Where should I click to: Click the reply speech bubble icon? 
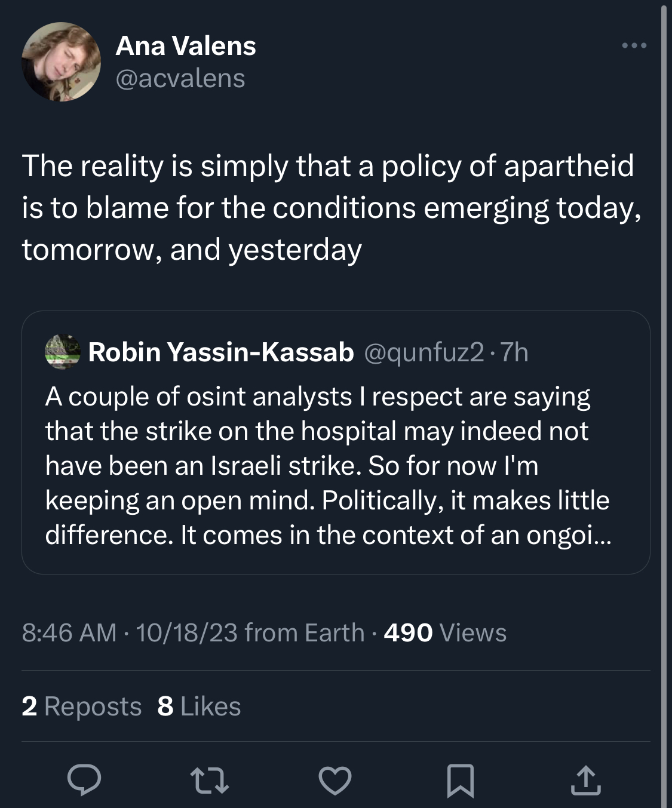point(84,780)
